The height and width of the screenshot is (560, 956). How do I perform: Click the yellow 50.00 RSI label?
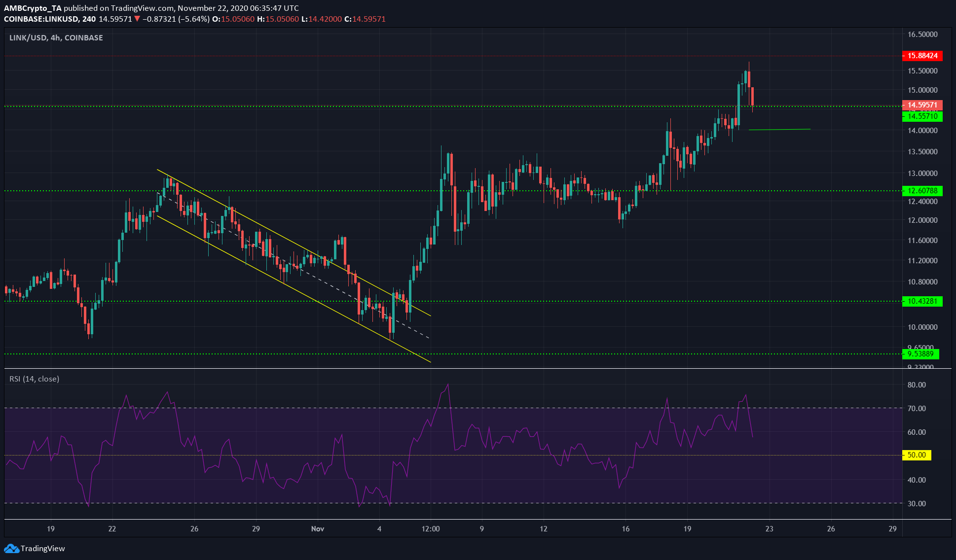917,455
